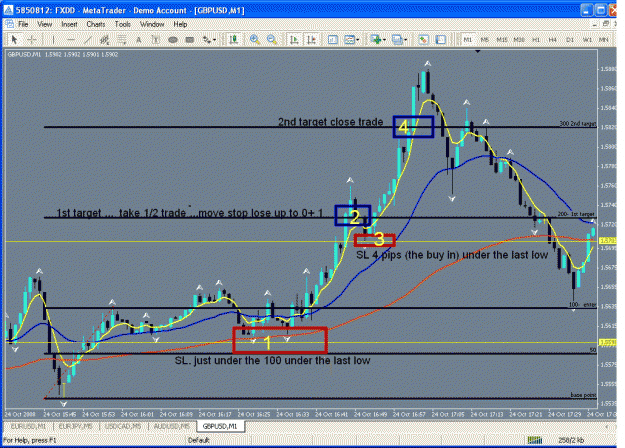This screenshot has width=625, height=448.
Task: Click the tab-strip scroll arrow at far right
Action: 607,427
